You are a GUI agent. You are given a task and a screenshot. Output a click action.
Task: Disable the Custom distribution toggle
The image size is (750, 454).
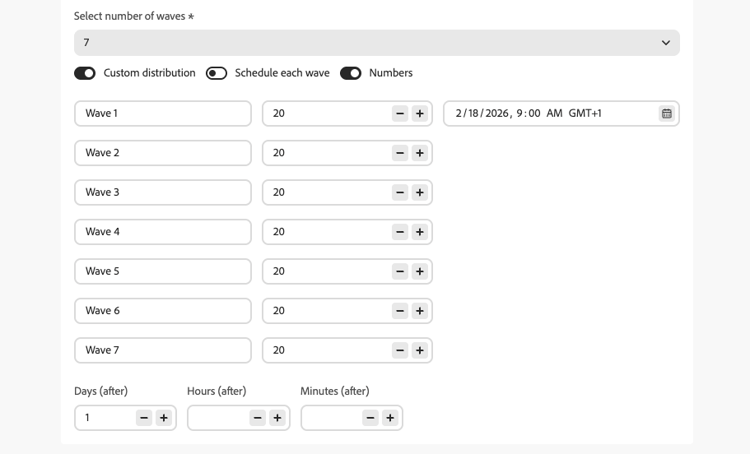(x=85, y=73)
